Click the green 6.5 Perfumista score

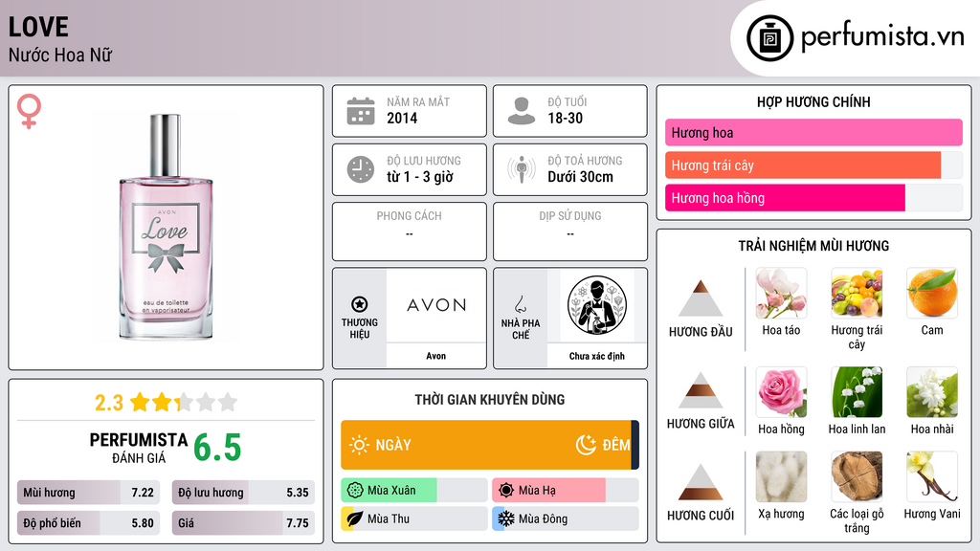[217, 448]
